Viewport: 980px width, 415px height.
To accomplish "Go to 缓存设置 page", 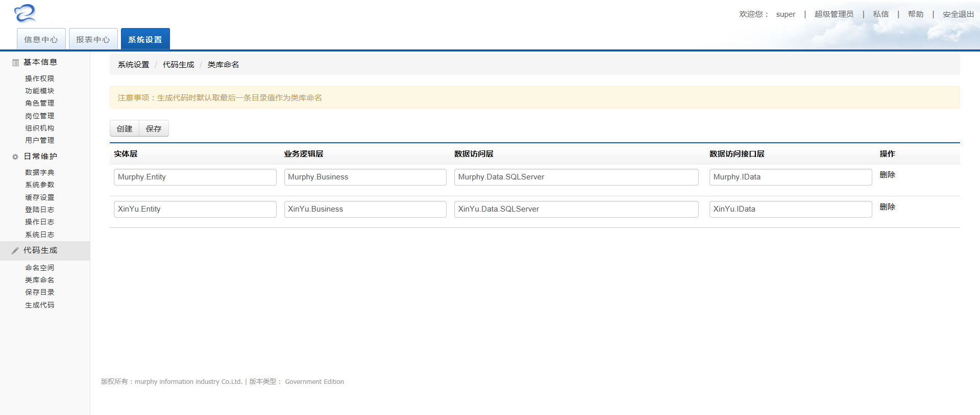I will [40, 197].
